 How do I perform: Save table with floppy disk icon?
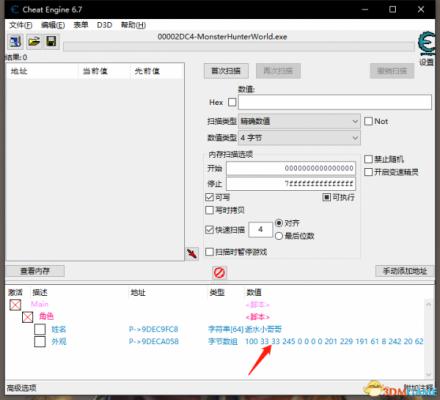(x=51, y=42)
